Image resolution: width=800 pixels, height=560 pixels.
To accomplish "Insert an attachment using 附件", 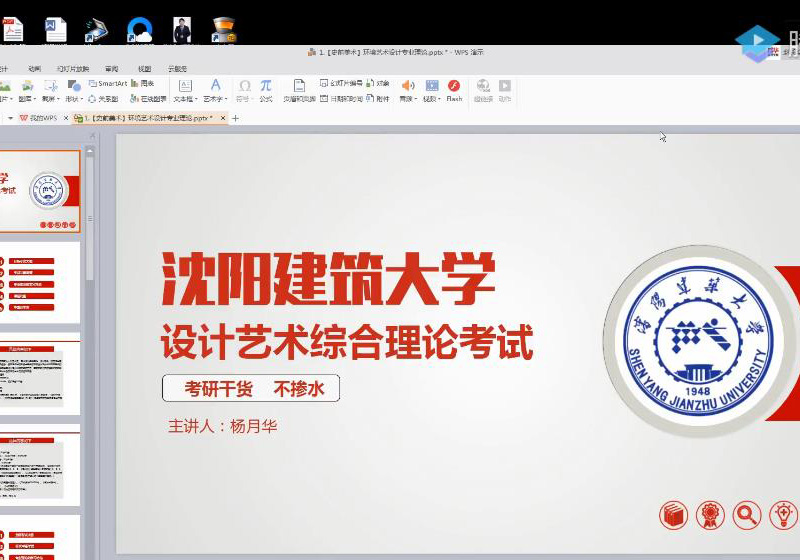I will [x=378, y=98].
